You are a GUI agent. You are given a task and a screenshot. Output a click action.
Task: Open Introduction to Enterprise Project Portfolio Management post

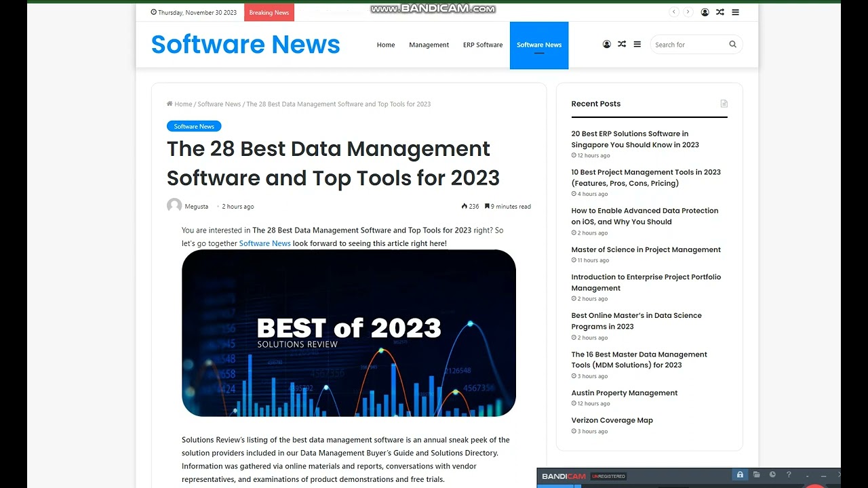[x=646, y=282]
